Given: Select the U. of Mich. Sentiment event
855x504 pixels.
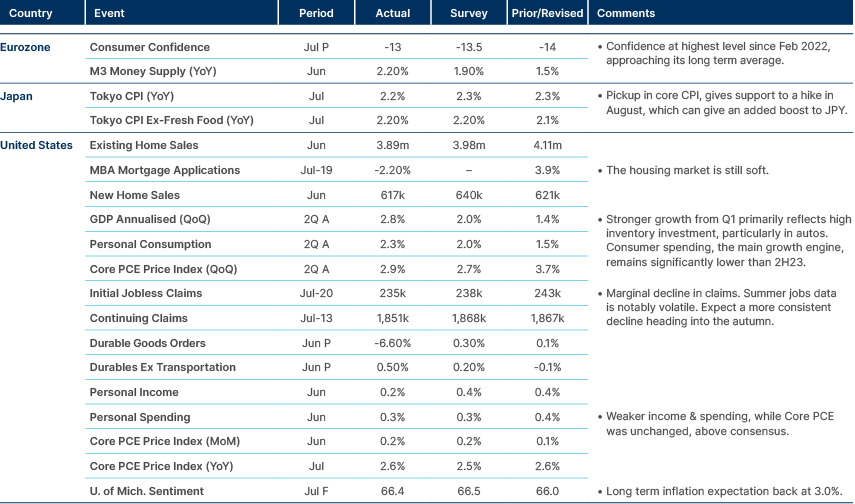Looking at the screenshot, I should click(x=148, y=491).
